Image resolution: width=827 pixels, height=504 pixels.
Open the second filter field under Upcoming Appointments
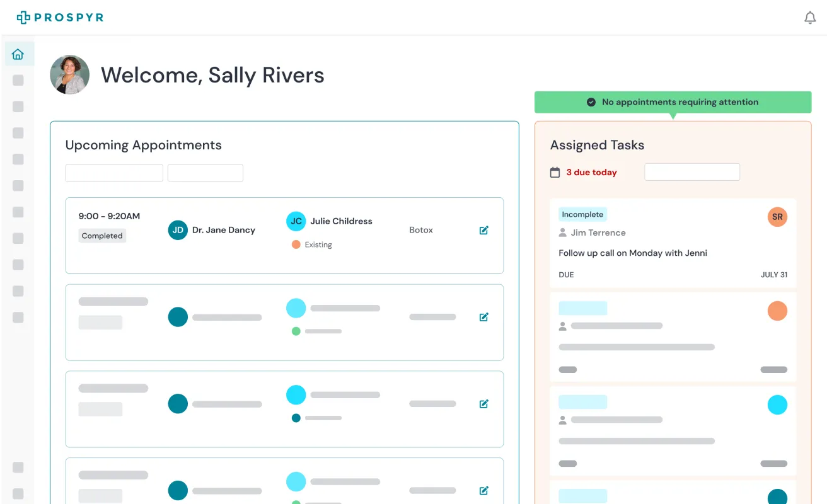click(x=205, y=173)
